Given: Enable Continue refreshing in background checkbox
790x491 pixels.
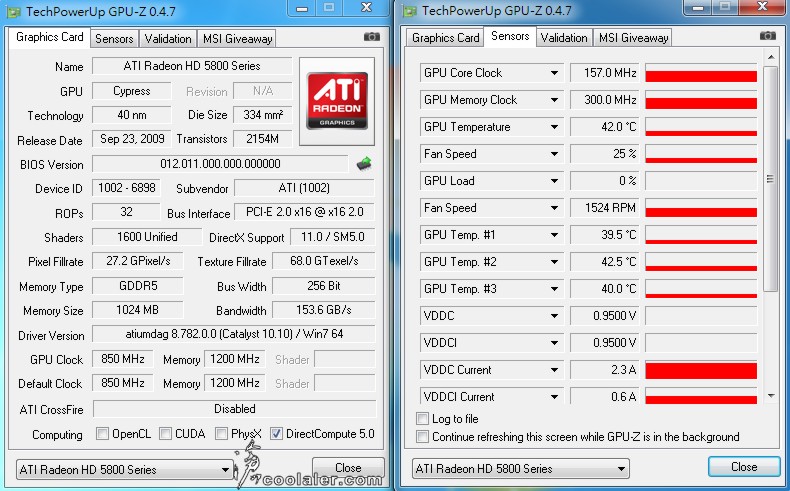Looking at the screenshot, I should coord(422,437).
